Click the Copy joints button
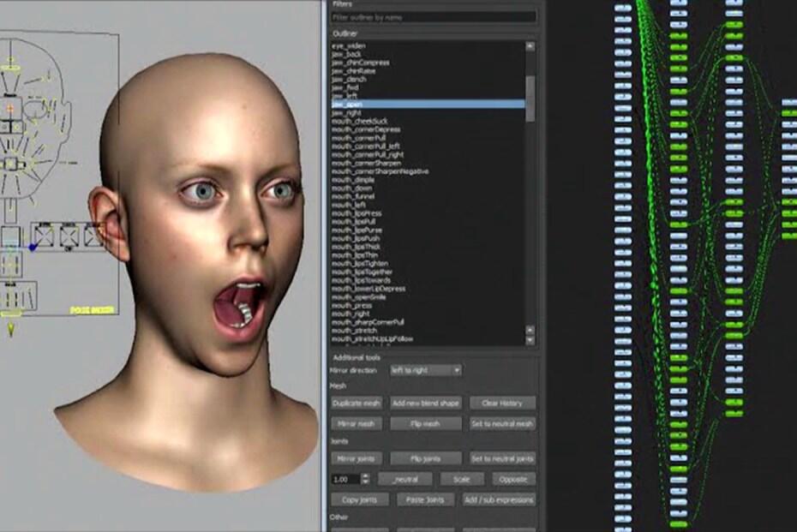 tap(359, 499)
